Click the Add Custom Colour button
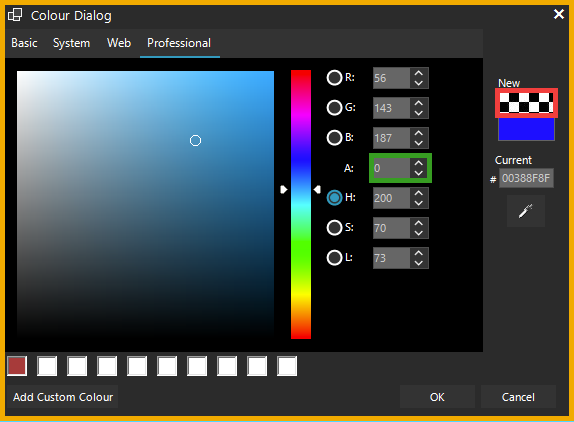 pos(63,397)
